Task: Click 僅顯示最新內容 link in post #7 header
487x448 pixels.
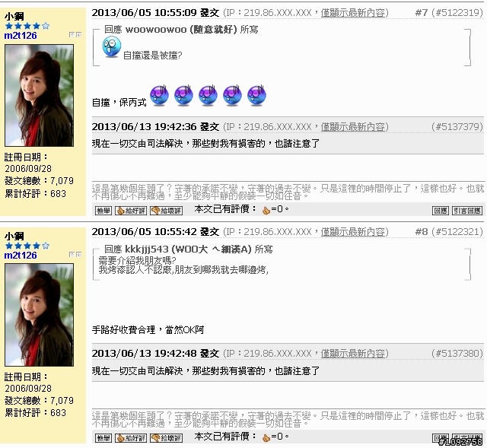Action: [x=353, y=13]
